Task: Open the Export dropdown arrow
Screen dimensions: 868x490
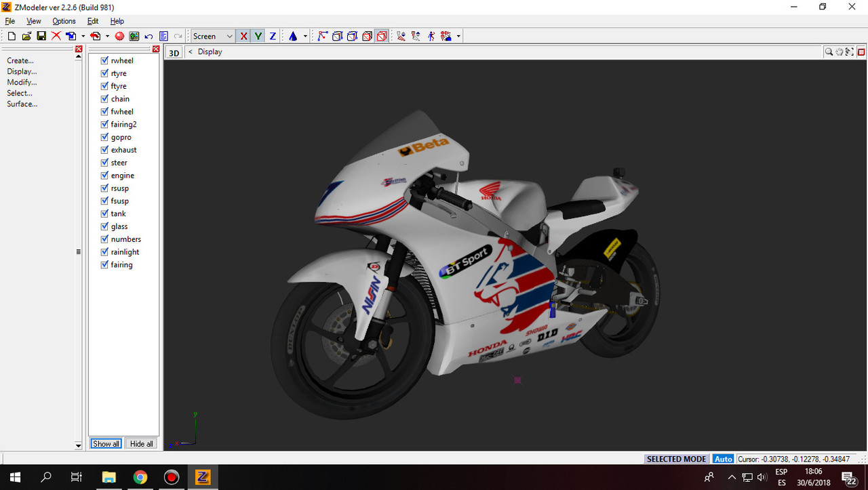Action: [x=107, y=36]
